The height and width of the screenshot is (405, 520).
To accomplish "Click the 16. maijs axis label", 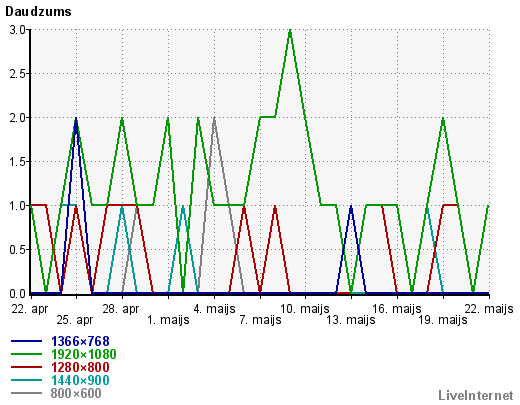I will point(397,309).
